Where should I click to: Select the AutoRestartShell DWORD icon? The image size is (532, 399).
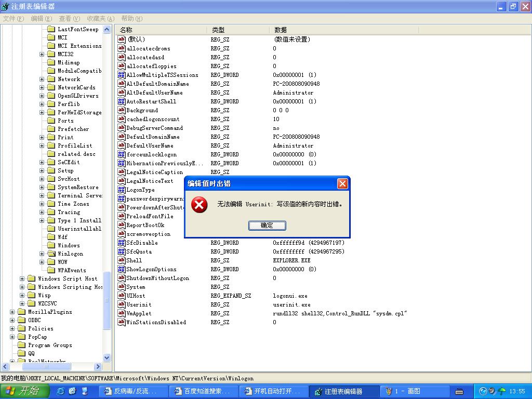[x=122, y=101]
